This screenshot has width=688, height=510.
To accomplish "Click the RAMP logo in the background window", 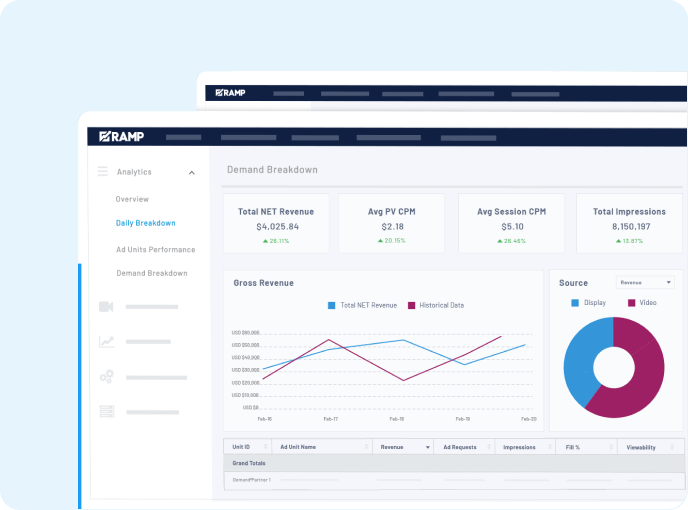I will coord(230,93).
